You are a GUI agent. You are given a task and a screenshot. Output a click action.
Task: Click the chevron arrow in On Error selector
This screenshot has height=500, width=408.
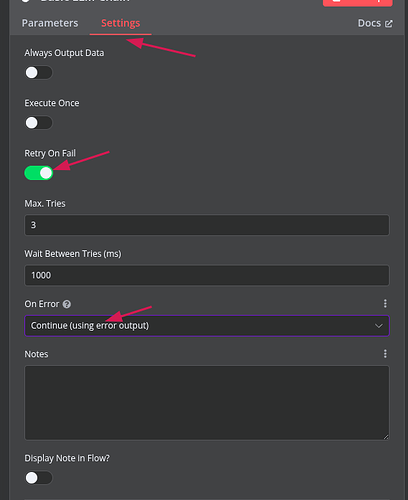[379, 326]
